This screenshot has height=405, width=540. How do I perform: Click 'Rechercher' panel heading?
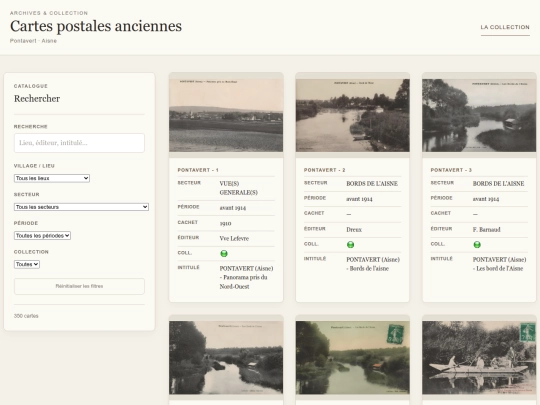(x=37, y=98)
